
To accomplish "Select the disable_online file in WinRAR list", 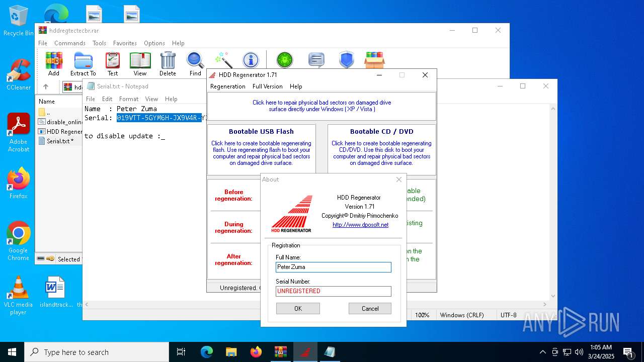I will 60,122.
